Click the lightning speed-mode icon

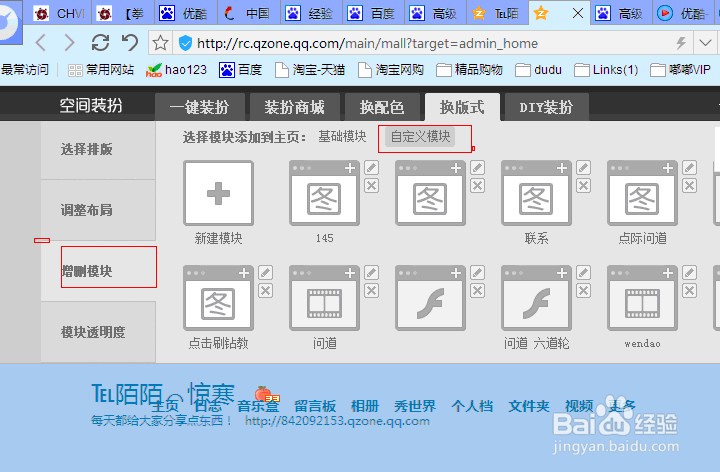click(681, 43)
